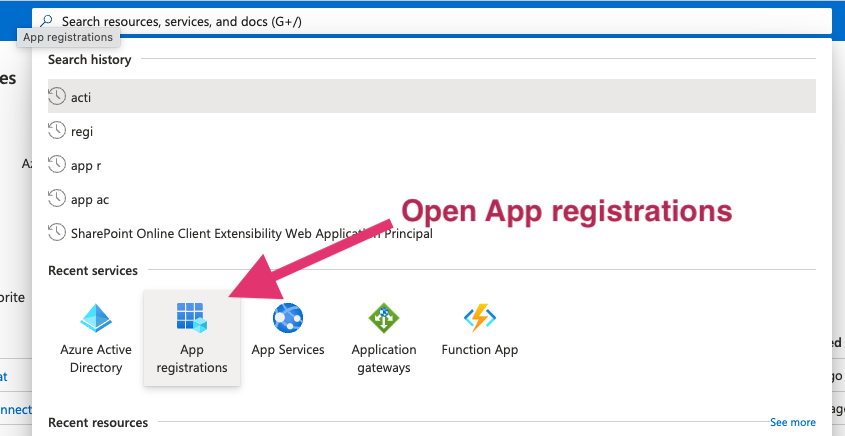Click the history clock icon beside 'app r'
Image resolution: width=845 pixels, height=436 pixels.
[x=57, y=164]
